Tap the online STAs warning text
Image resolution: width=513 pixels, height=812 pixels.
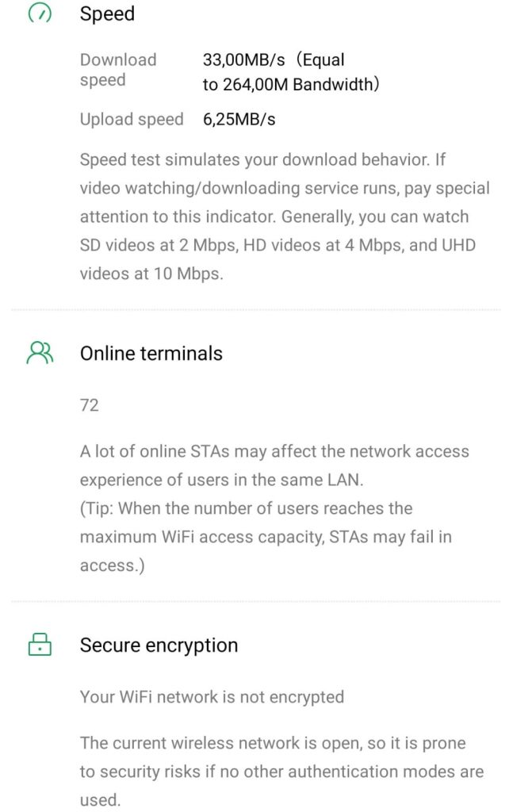tap(274, 465)
